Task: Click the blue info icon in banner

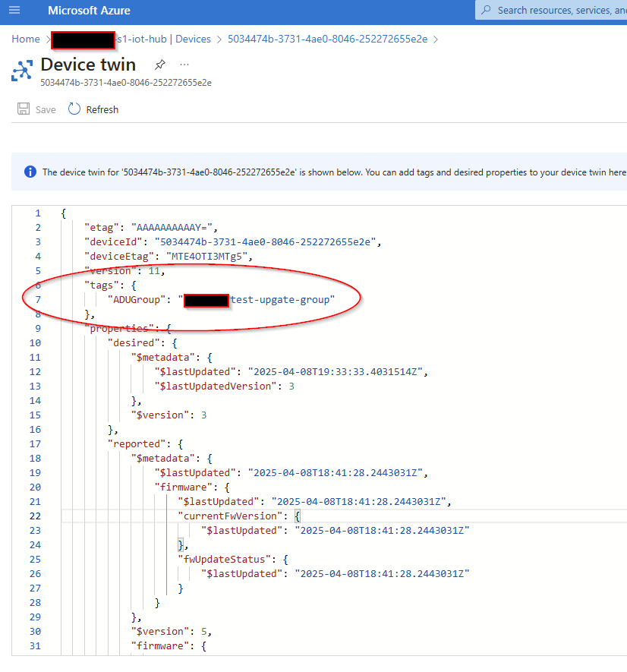Action: pyautogui.click(x=30, y=172)
